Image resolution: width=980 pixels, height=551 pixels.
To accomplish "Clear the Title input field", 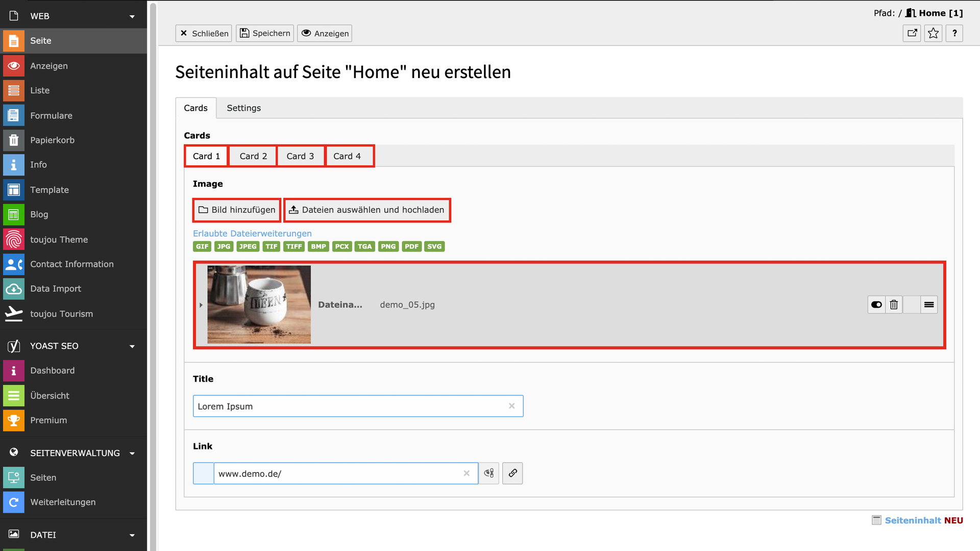I will [x=511, y=406].
